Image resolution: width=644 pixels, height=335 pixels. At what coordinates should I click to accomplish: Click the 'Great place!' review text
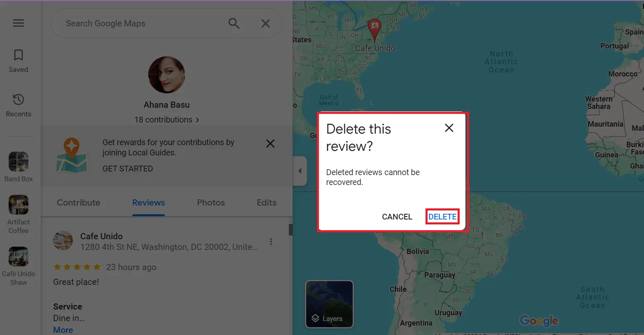point(76,282)
